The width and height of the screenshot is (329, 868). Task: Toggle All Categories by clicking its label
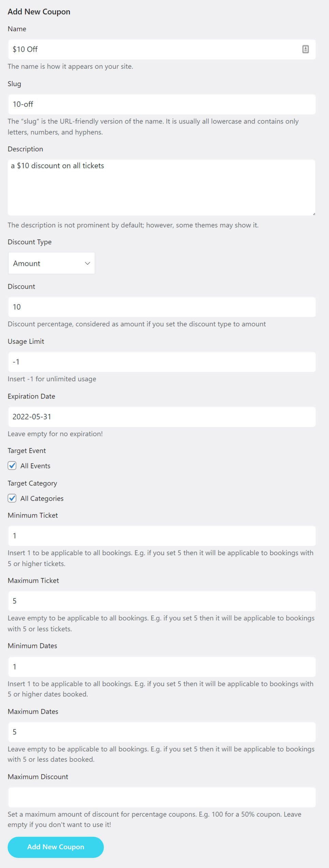(42, 498)
